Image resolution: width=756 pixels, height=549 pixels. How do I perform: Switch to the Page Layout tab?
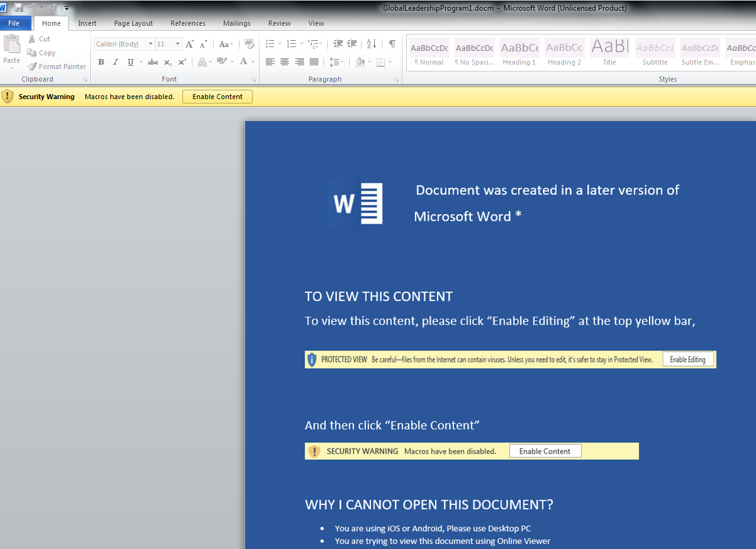pos(134,23)
